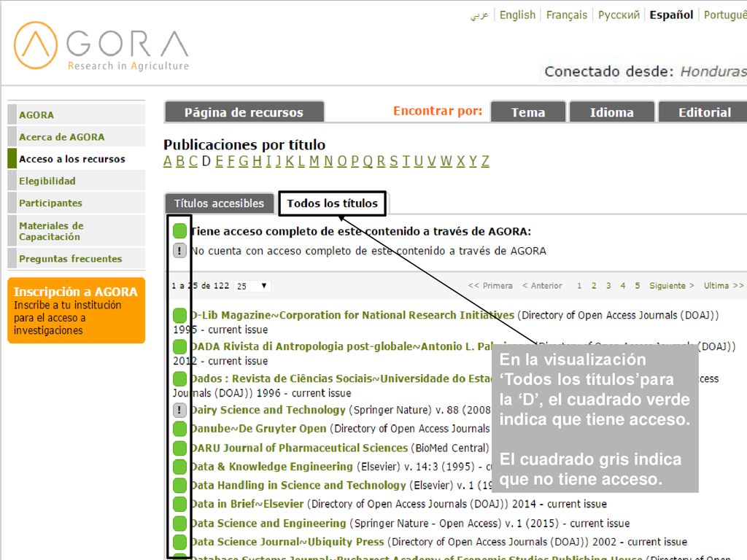Switch language to Français
This screenshot has width=747, height=560.
[x=566, y=15]
